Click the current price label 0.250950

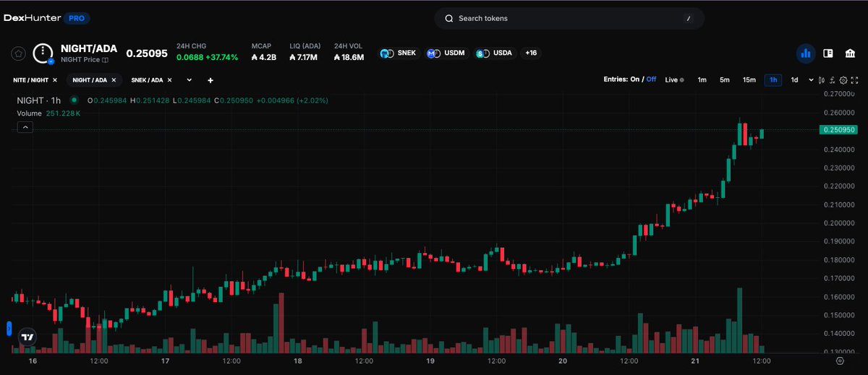pyautogui.click(x=838, y=130)
